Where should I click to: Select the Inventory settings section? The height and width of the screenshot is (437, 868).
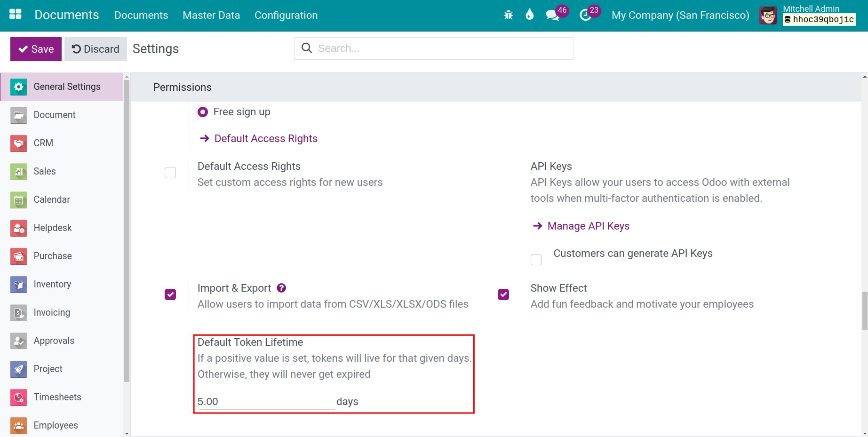[52, 284]
